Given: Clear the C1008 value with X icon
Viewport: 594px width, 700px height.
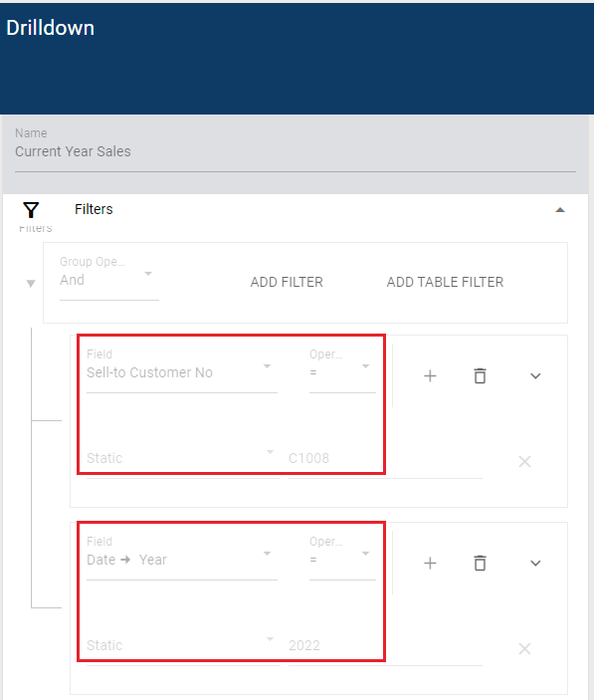Looking at the screenshot, I should (x=525, y=461).
